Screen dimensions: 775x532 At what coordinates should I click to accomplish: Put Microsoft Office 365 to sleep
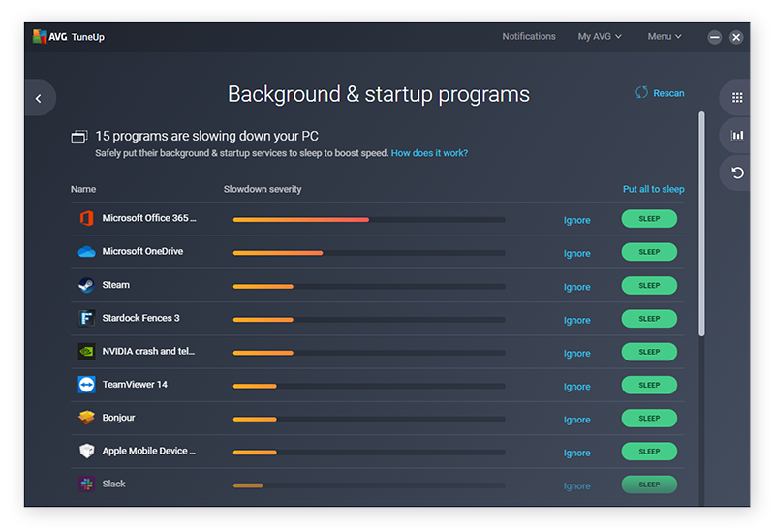[x=649, y=219]
